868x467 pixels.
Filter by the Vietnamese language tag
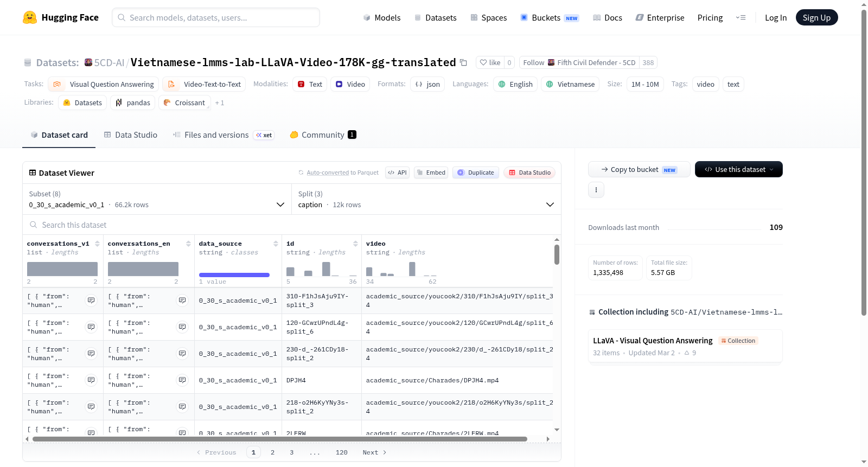click(570, 84)
